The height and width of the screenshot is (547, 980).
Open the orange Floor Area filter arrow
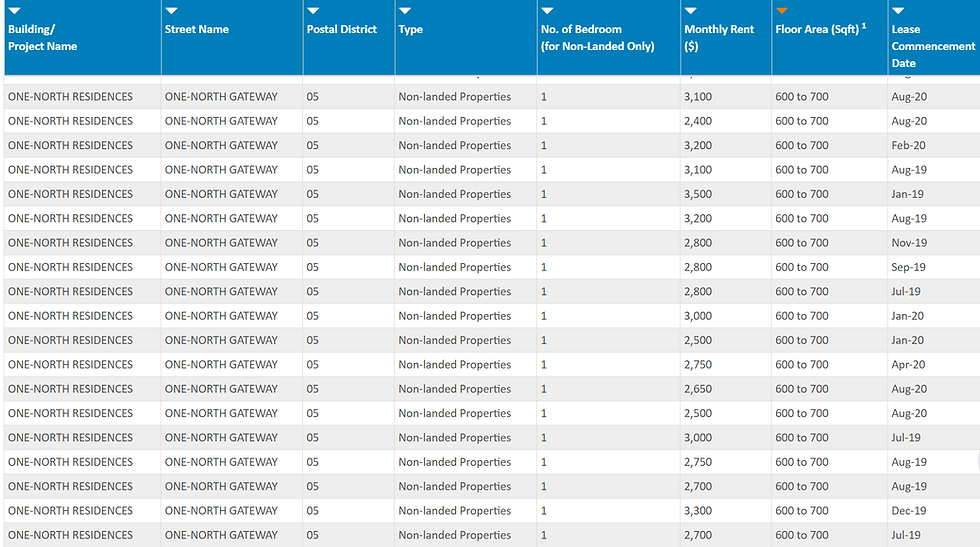(x=782, y=11)
